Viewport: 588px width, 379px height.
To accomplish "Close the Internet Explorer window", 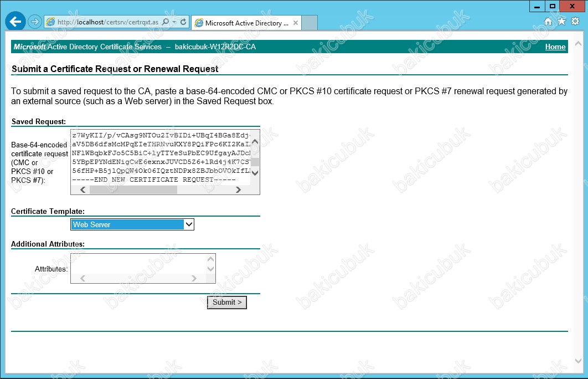I will pos(572,6).
